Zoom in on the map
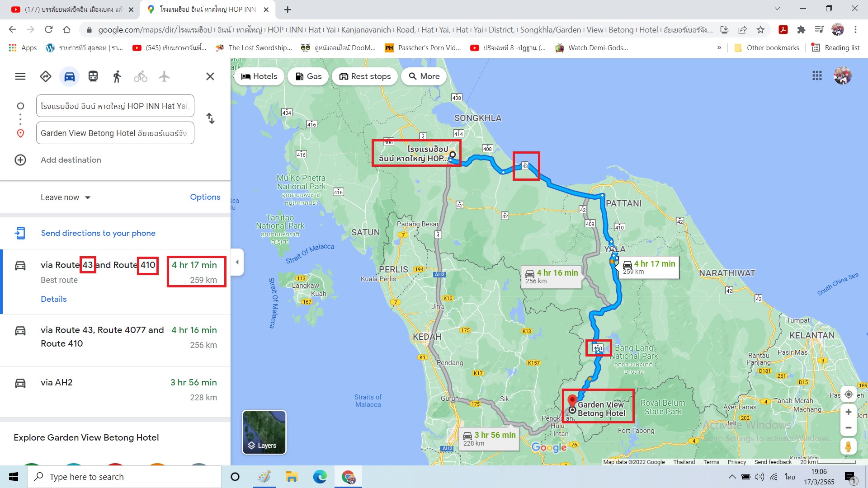Image resolution: width=868 pixels, height=488 pixels. (849, 412)
